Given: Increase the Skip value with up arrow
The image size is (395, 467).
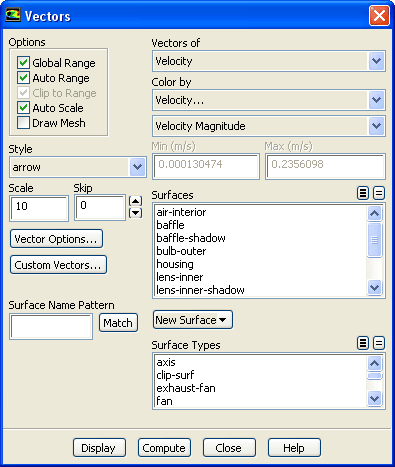Looking at the screenshot, I should pos(135,201).
